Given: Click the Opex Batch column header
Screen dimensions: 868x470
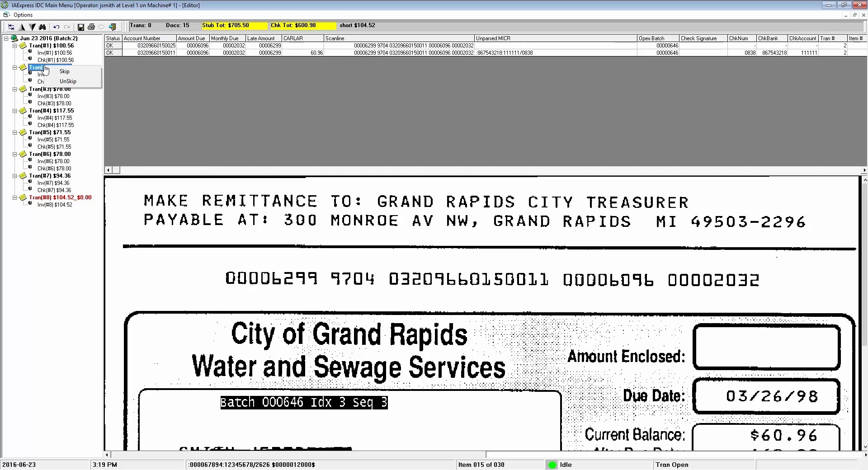Looking at the screenshot, I should coord(658,38).
